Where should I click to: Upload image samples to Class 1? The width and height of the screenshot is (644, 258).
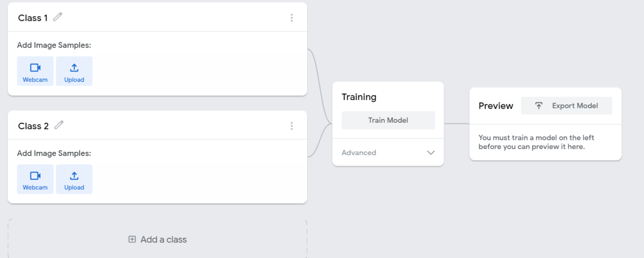click(x=74, y=71)
